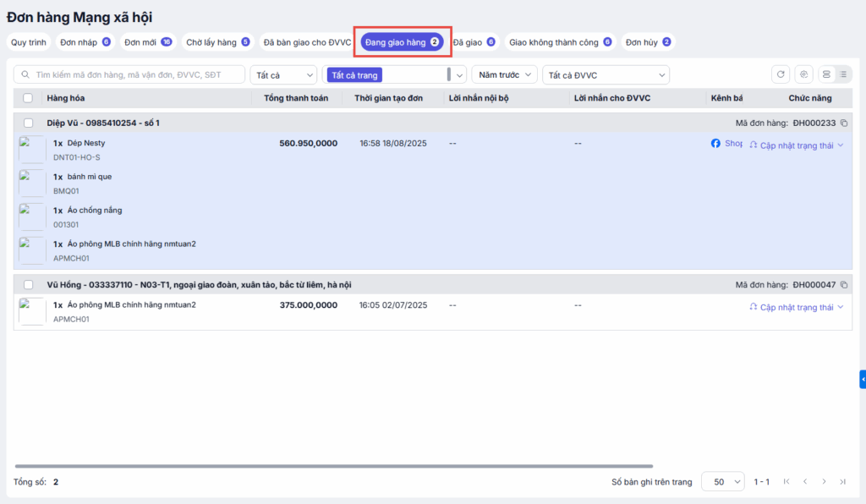Click the 560.950,0000 total amount
866x504 pixels.
(x=308, y=144)
